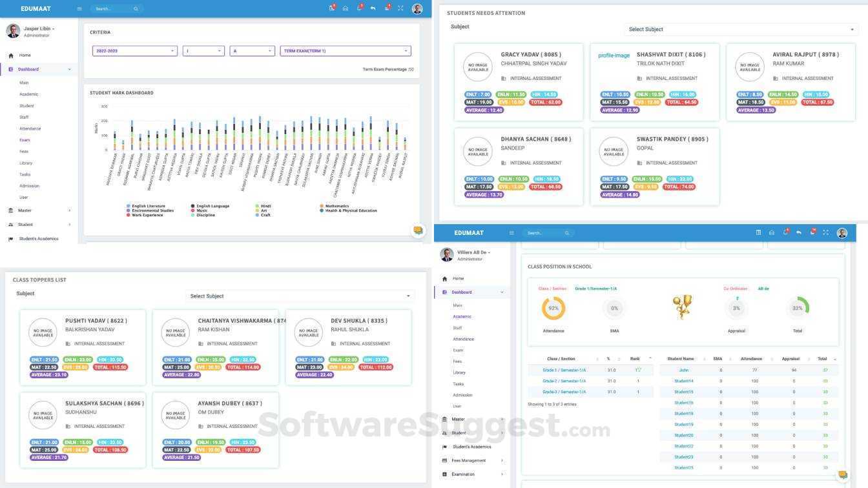Image resolution: width=868 pixels, height=488 pixels.
Task: Select Attendance in Jasper Libin's Dashboard submenu
Action: click(30, 128)
